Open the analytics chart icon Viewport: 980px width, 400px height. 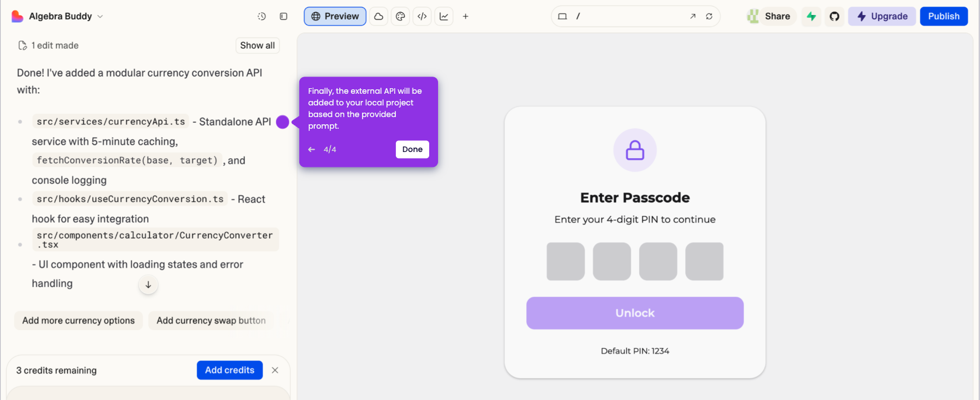pyautogui.click(x=444, y=17)
